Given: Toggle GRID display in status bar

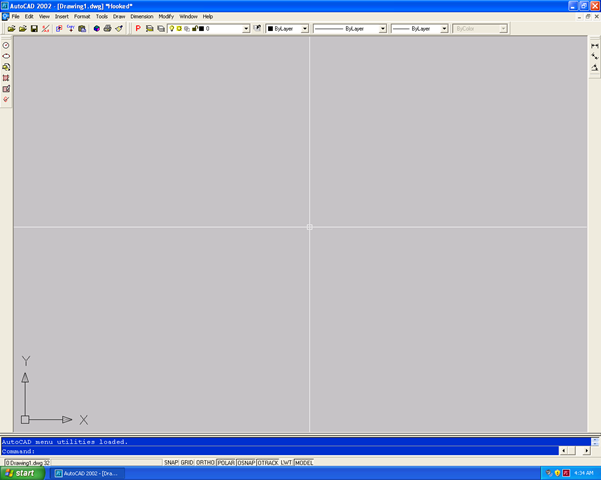Looking at the screenshot, I should (x=187, y=463).
